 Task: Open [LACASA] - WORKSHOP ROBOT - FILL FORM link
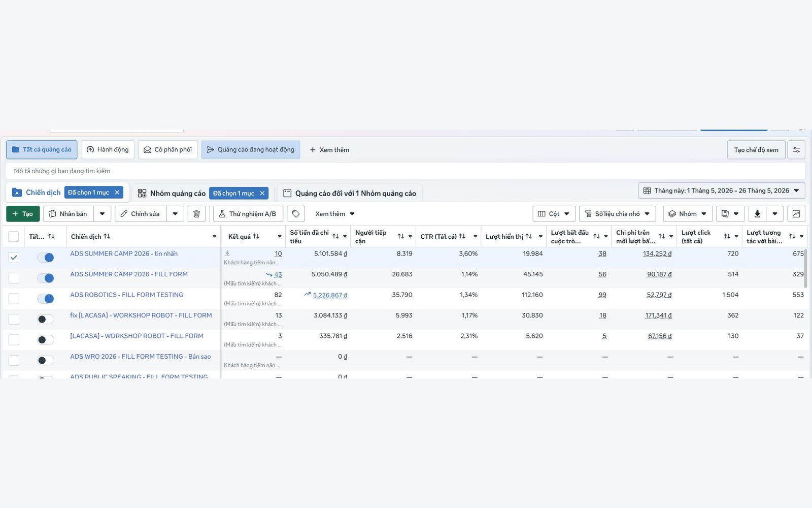(137, 336)
